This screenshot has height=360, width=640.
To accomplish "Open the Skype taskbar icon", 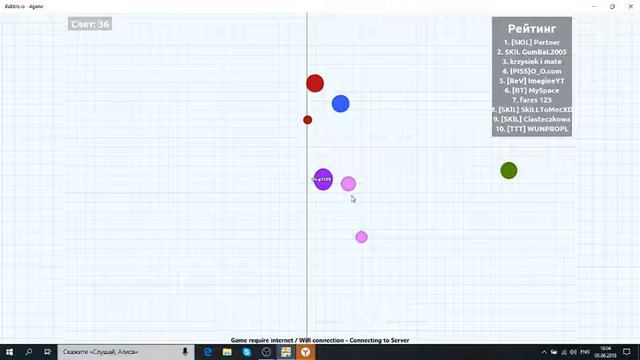I will click(247, 352).
